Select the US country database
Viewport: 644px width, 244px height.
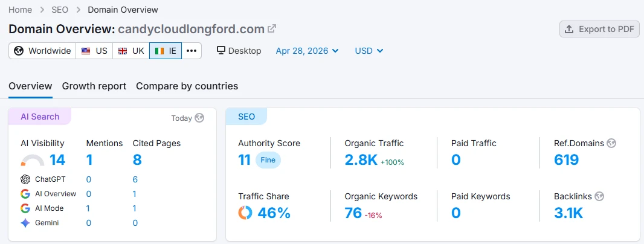click(94, 51)
